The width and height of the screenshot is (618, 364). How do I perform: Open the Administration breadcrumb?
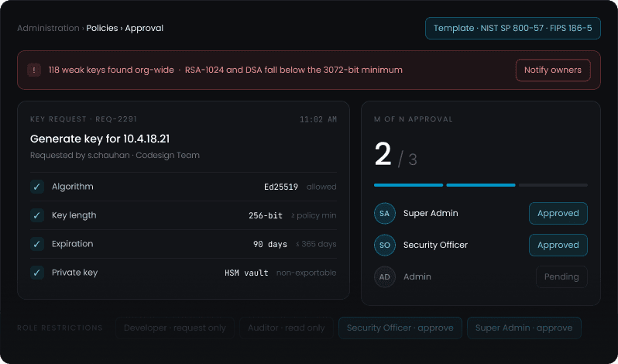coord(49,28)
